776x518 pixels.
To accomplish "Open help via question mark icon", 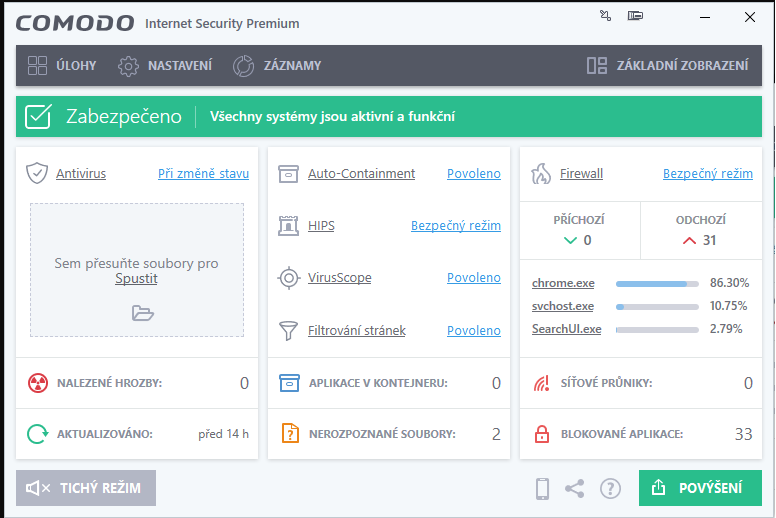I will tap(610, 488).
